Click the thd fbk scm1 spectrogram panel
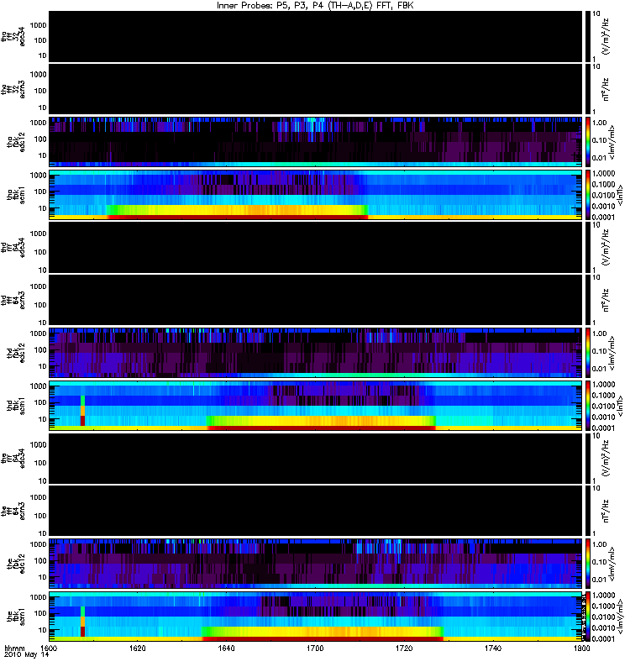The height and width of the screenshot is (672, 630). 315,406
